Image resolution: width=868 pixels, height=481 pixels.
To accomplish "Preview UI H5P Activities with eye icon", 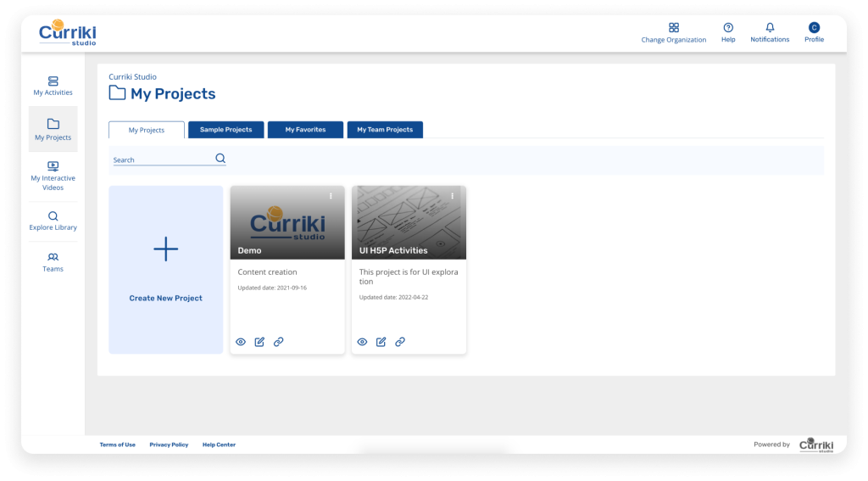I will point(362,342).
